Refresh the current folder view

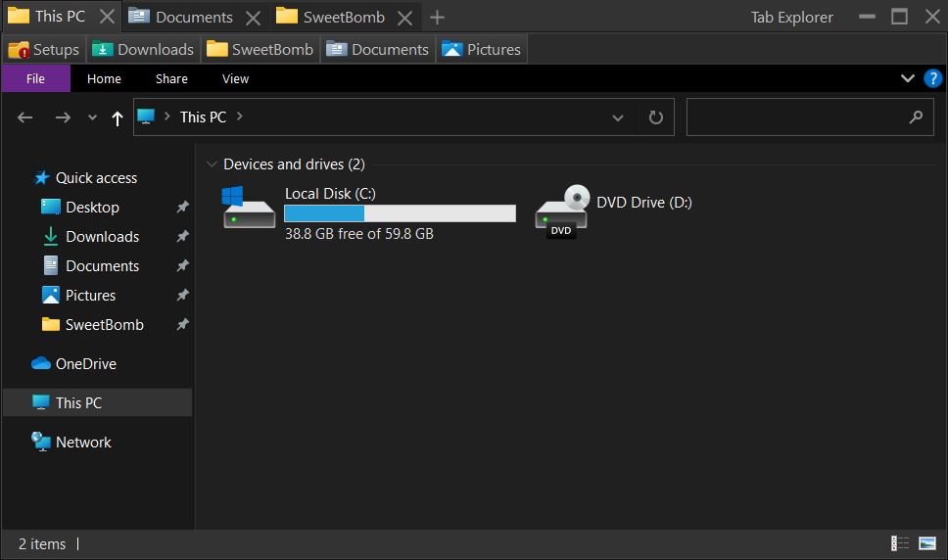click(655, 117)
